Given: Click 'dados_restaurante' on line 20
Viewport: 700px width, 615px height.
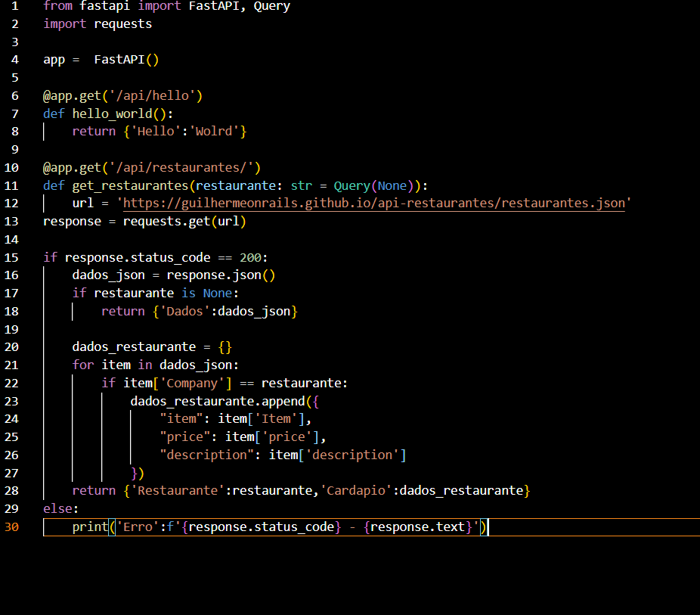Looking at the screenshot, I should tap(134, 347).
